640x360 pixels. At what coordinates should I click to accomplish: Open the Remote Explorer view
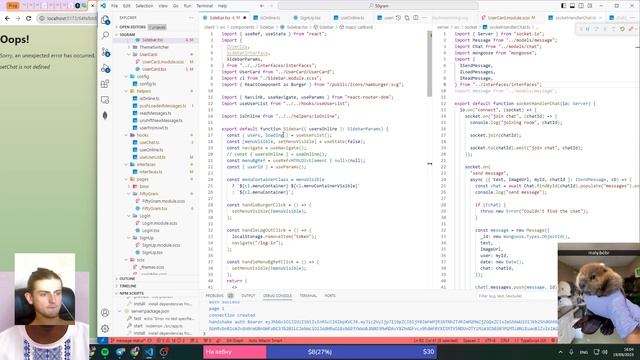(x=105, y=100)
